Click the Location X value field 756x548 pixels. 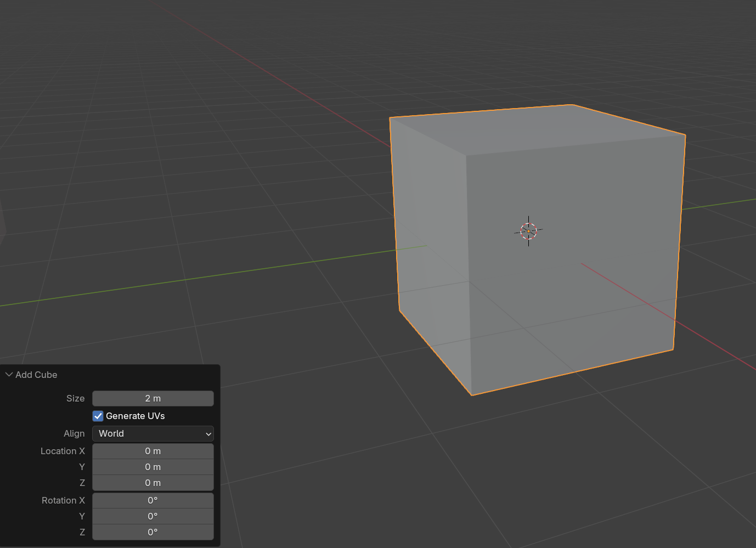tap(153, 451)
